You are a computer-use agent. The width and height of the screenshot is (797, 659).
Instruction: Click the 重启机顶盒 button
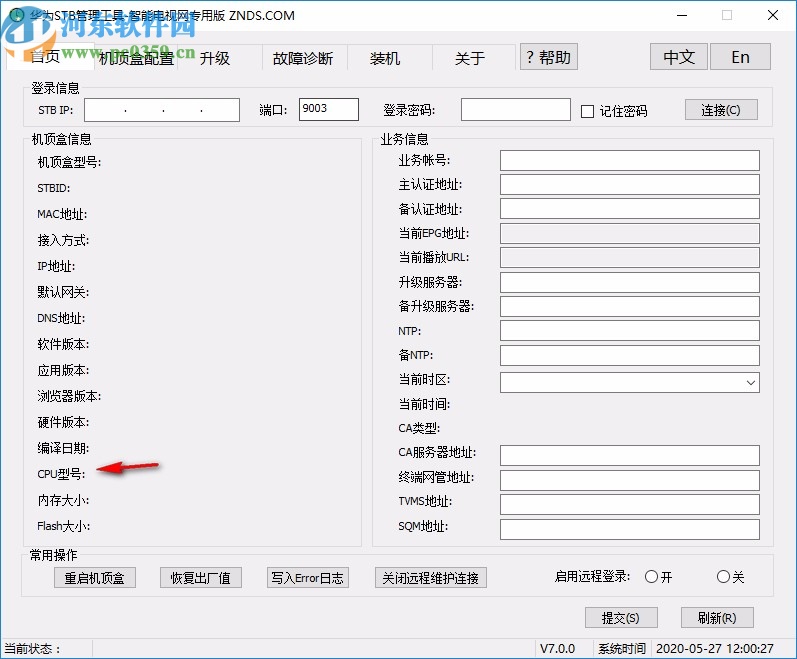[95, 578]
